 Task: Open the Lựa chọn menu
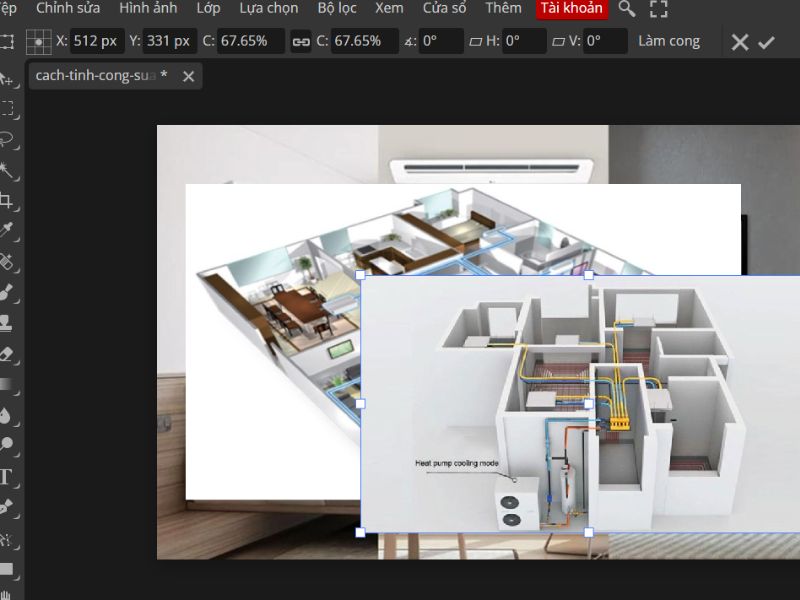[269, 8]
